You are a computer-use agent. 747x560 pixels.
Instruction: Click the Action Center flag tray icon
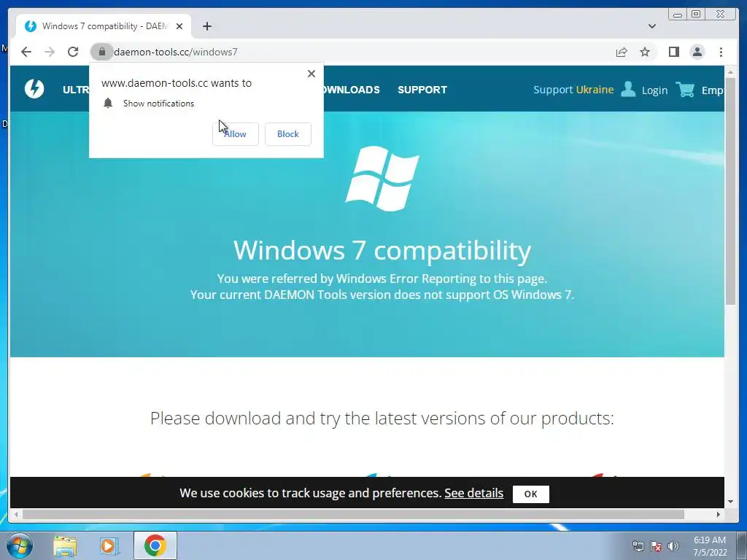tap(656, 546)
